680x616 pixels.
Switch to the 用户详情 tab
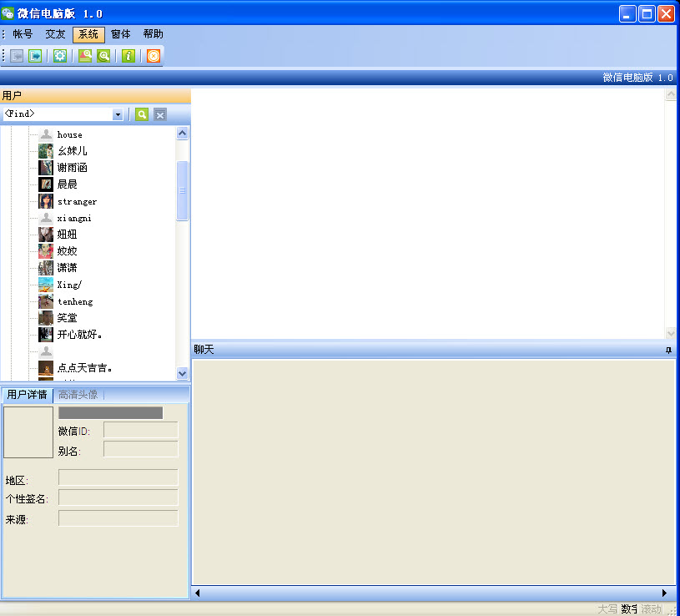(28, 395)
